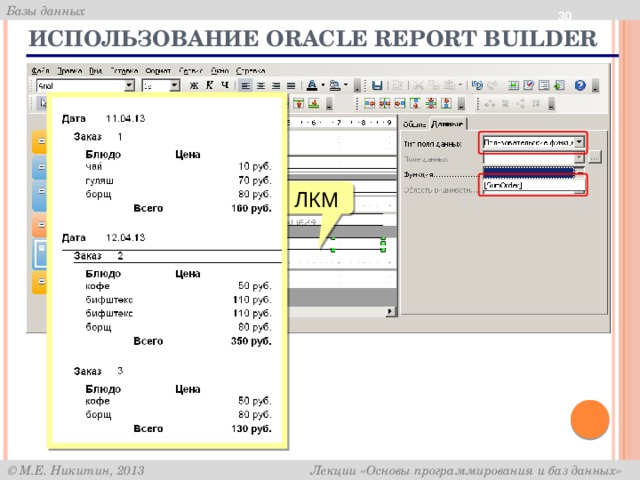This screenshot has width=640, height=480.
Task: Save the report with the floppy icon
Action: (x=377, y=85)
